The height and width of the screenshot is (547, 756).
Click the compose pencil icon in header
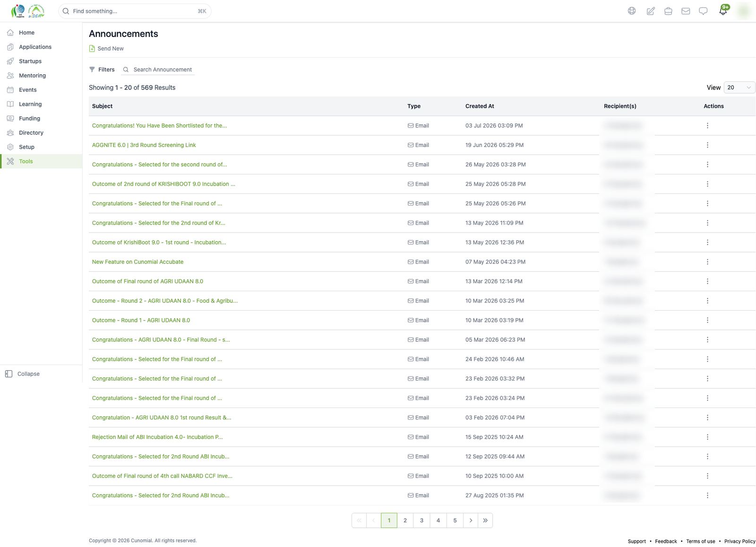tap(651, 11)
